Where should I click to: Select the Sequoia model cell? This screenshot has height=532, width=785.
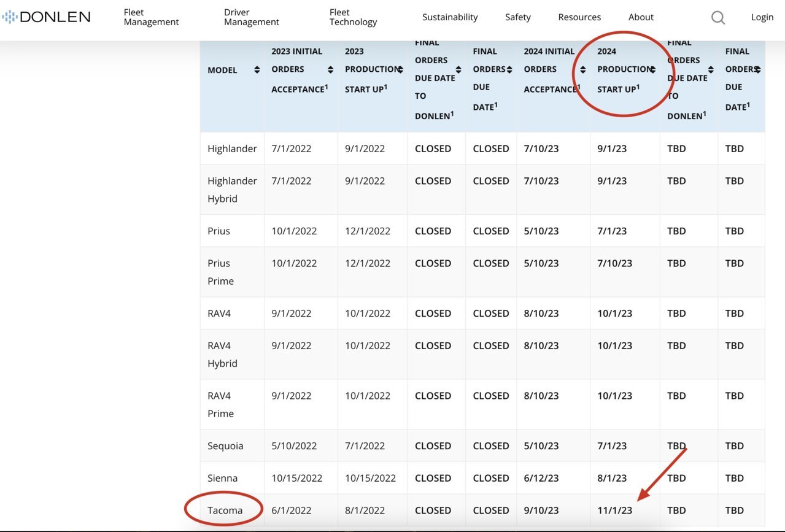click(x=232, y=446)
